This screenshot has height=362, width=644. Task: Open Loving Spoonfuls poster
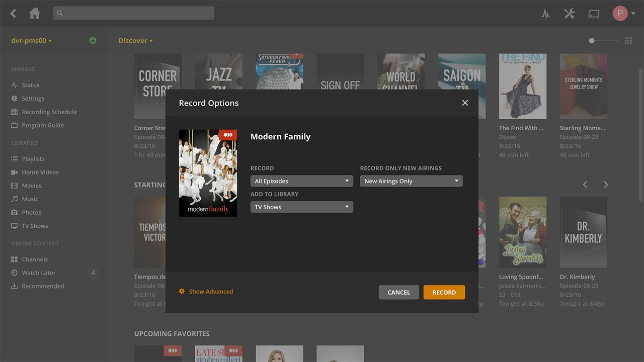tap(523, 232)
